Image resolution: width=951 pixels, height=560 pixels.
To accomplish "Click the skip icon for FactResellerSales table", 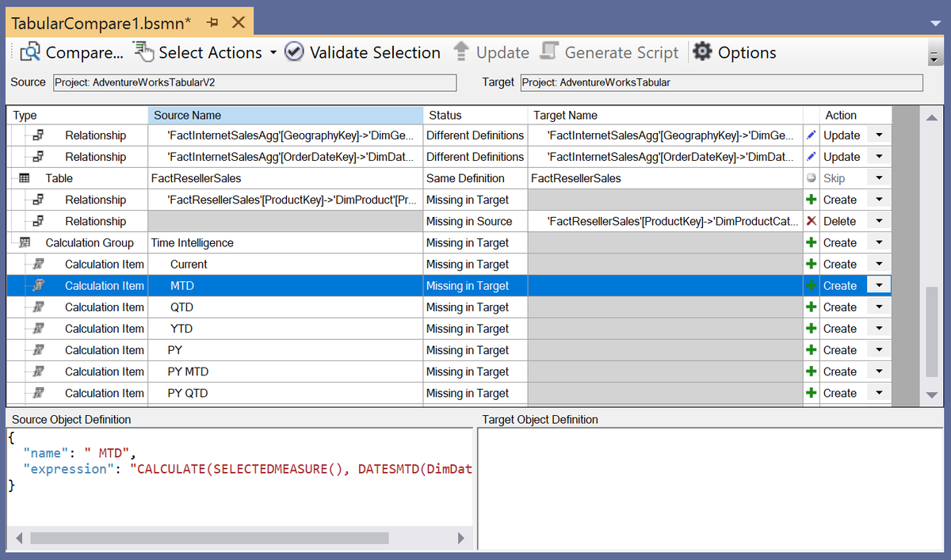I will 811,178.
